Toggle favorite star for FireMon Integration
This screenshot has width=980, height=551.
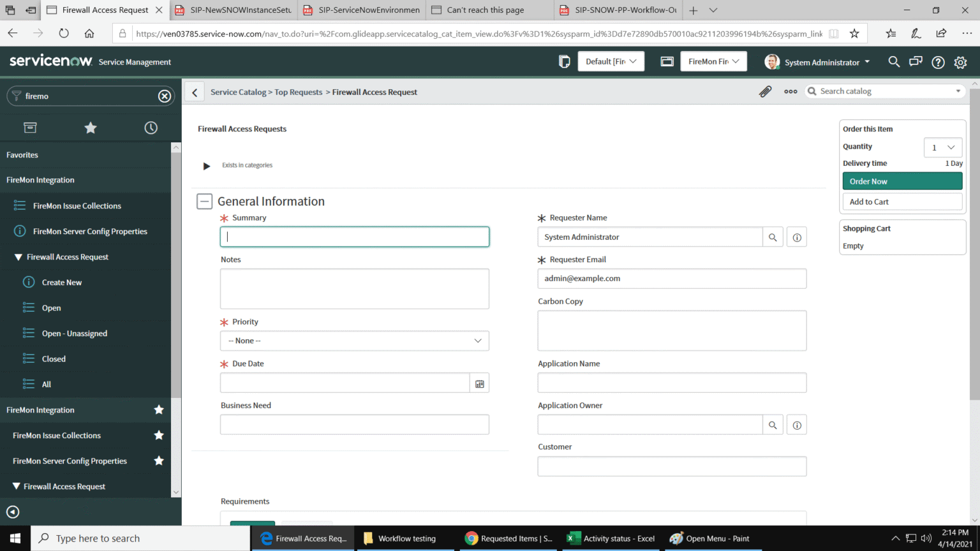158,409
